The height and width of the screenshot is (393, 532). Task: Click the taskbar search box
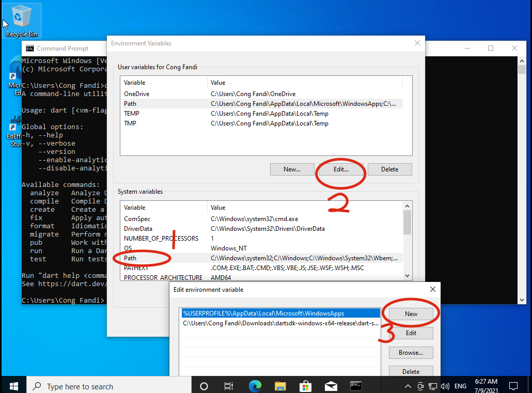109,386
